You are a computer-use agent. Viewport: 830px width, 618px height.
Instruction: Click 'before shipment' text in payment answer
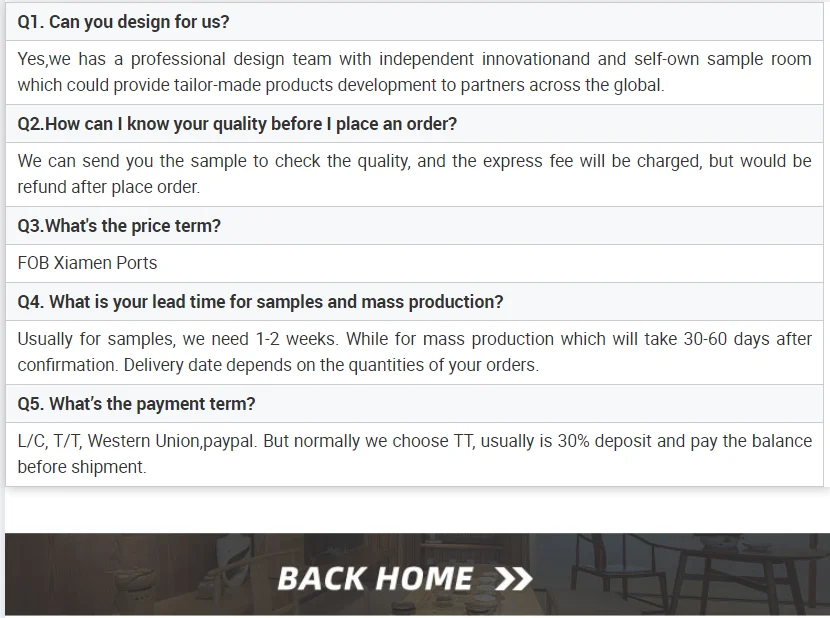point(82,467)
